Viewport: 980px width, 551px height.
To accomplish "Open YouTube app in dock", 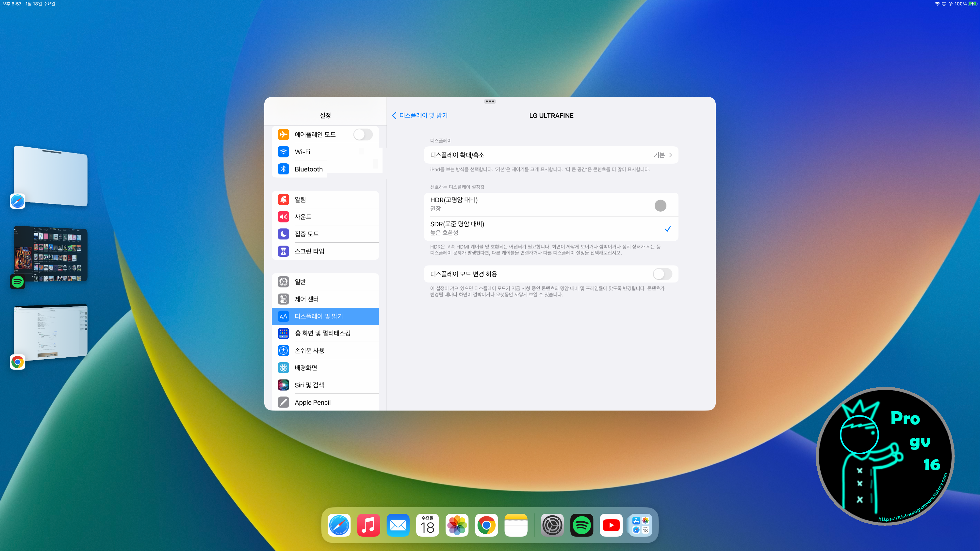I will [x=611, y=525].
